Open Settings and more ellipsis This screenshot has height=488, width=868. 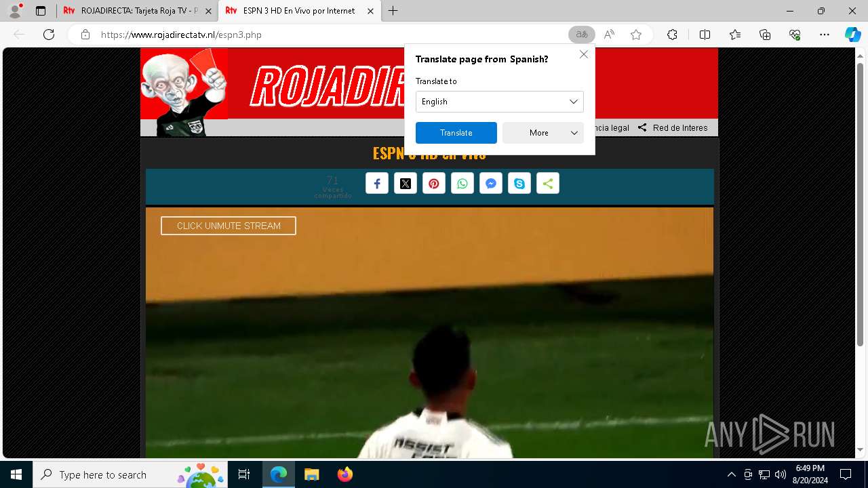[825, 35]
